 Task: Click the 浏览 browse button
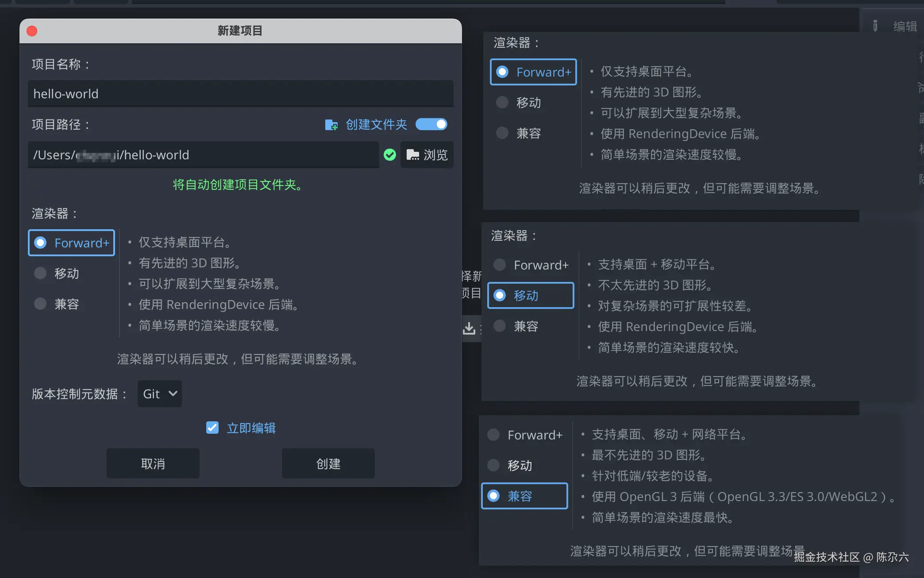(x=426, y=155)
